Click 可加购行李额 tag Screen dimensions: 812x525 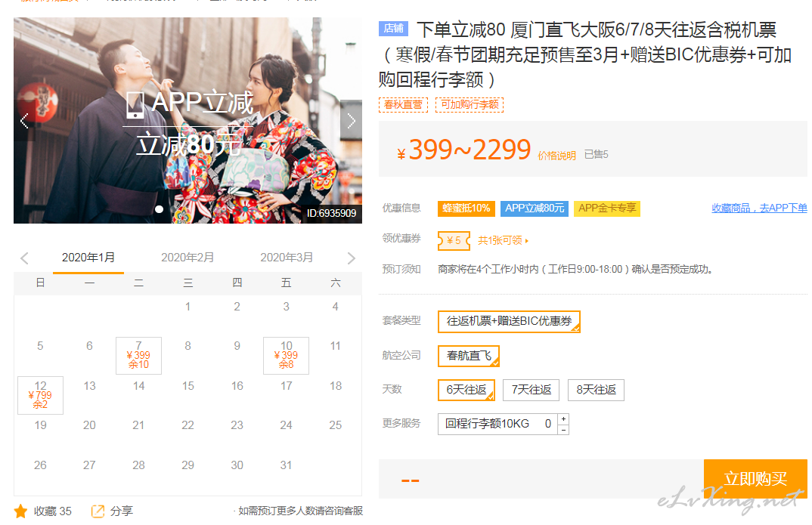pos(470,104)
